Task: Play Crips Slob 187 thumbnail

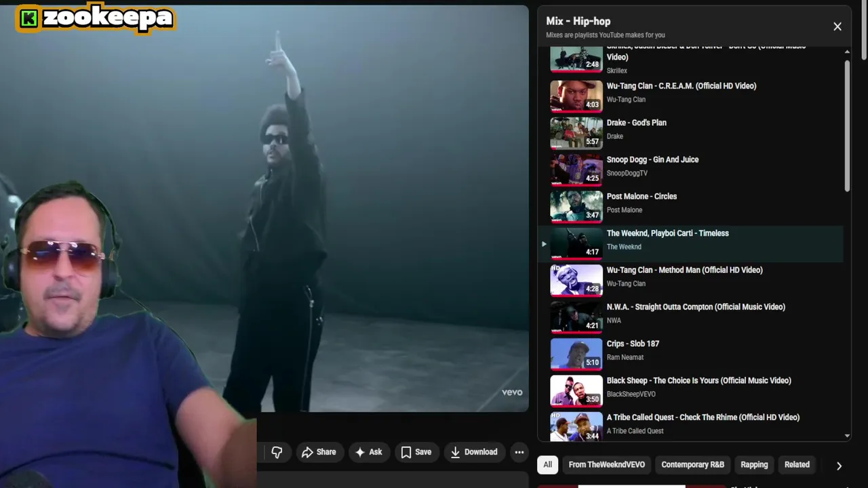Action: tap(576, 354)
